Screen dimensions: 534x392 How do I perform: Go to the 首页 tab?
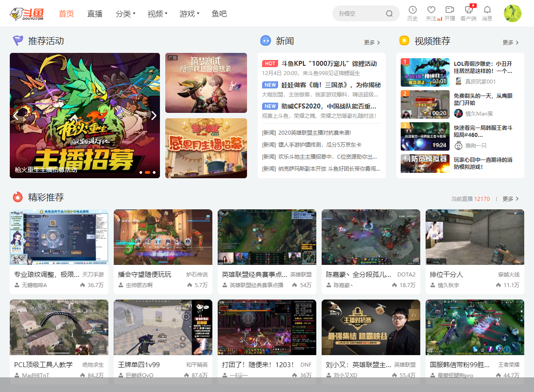pyautogui.click(x=67, y=14)
